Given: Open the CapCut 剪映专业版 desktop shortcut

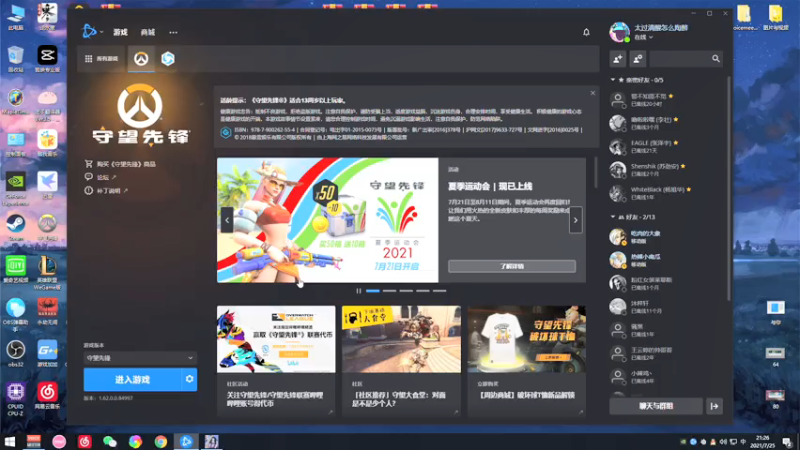Looking at the screenshot, I should click(x=47, y=59).
